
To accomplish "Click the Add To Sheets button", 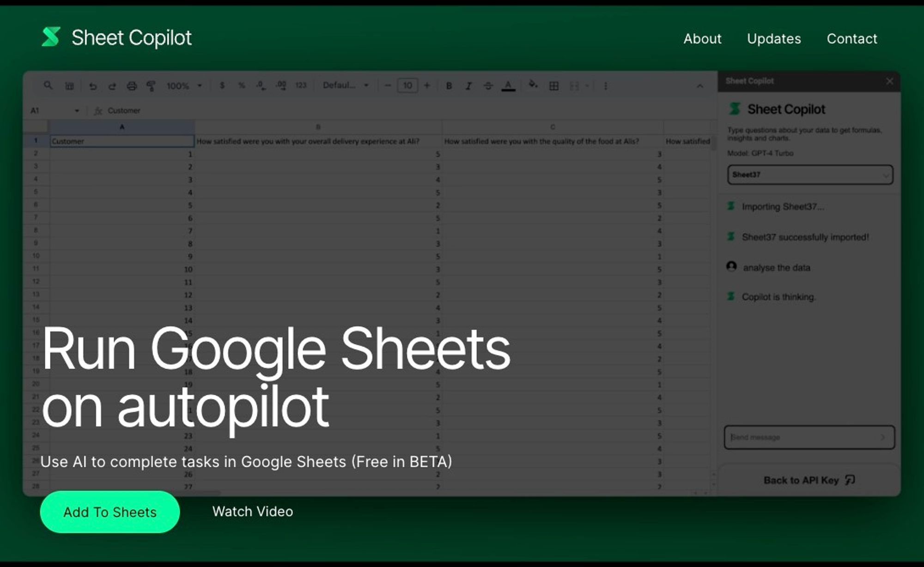I will (110, 512).
